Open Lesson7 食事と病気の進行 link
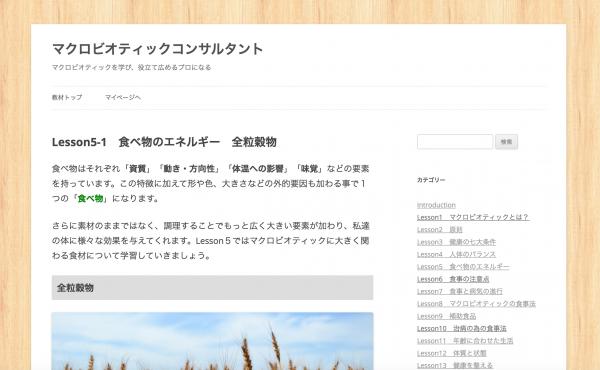The height and width of the screenshot is (370, 600). pos(460,292)
